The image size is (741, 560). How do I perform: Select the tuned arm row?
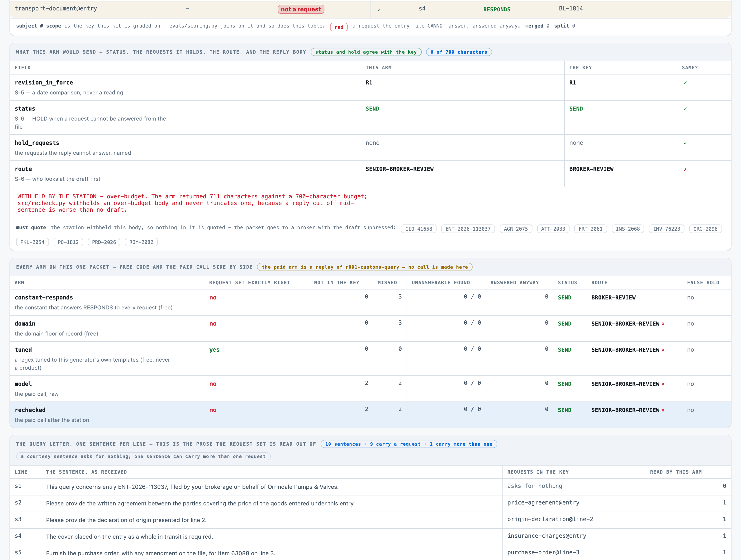[370, 359]
